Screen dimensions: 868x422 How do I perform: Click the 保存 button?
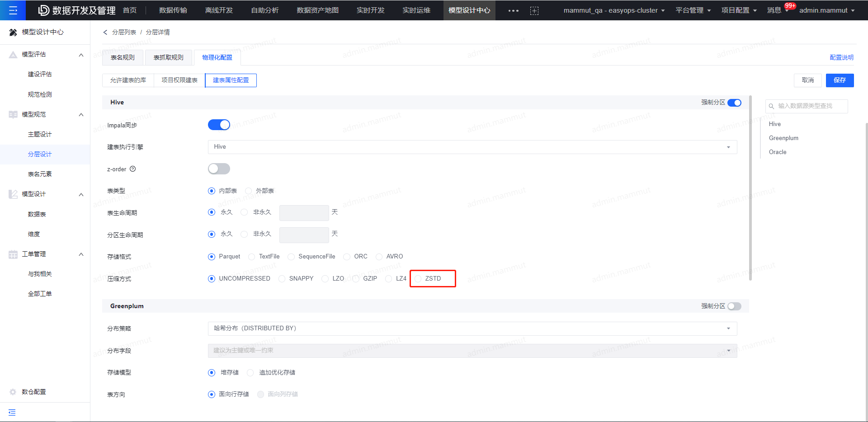[x=840, y=80]
